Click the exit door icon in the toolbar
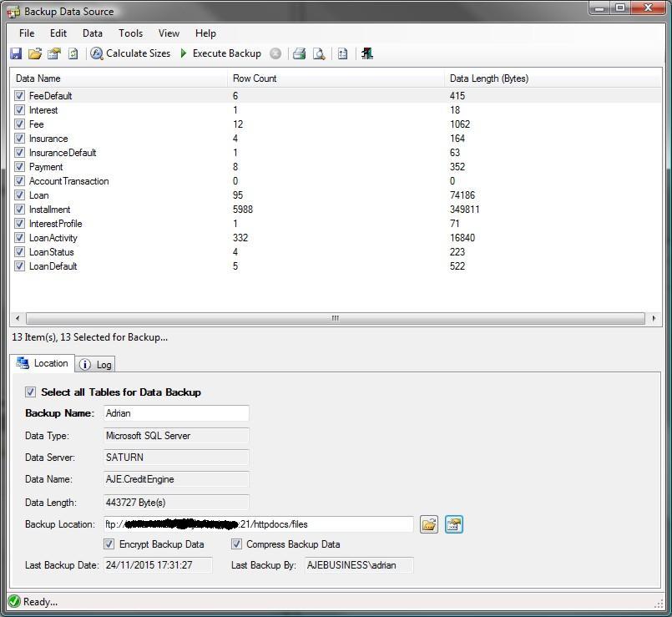 click(x=366, y=53)
